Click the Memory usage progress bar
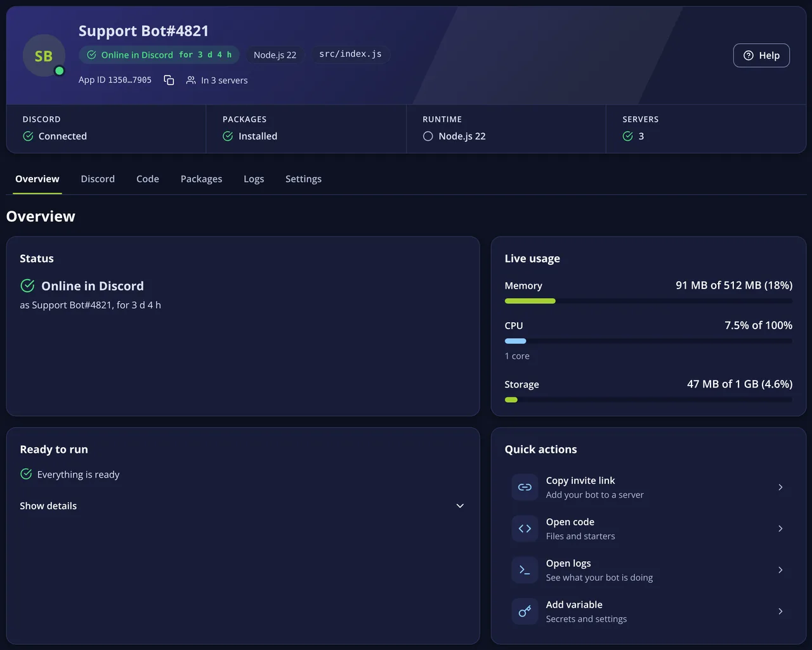The image size is (812, 650). [x=648, y=301]
